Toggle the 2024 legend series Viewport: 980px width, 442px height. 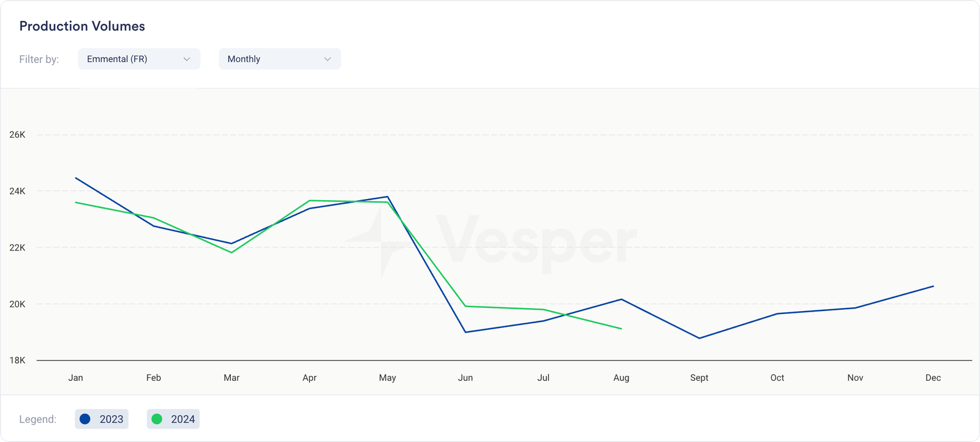[x=173, y=419]
